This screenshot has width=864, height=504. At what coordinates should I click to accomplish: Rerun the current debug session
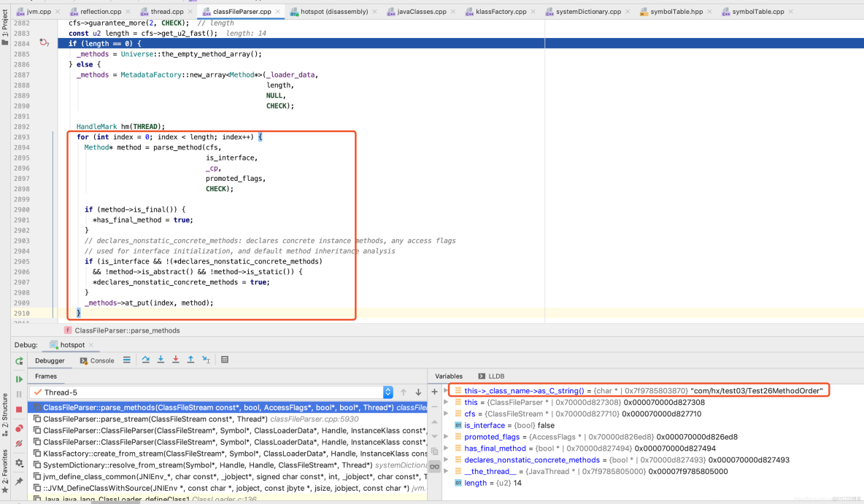[19, 360]
